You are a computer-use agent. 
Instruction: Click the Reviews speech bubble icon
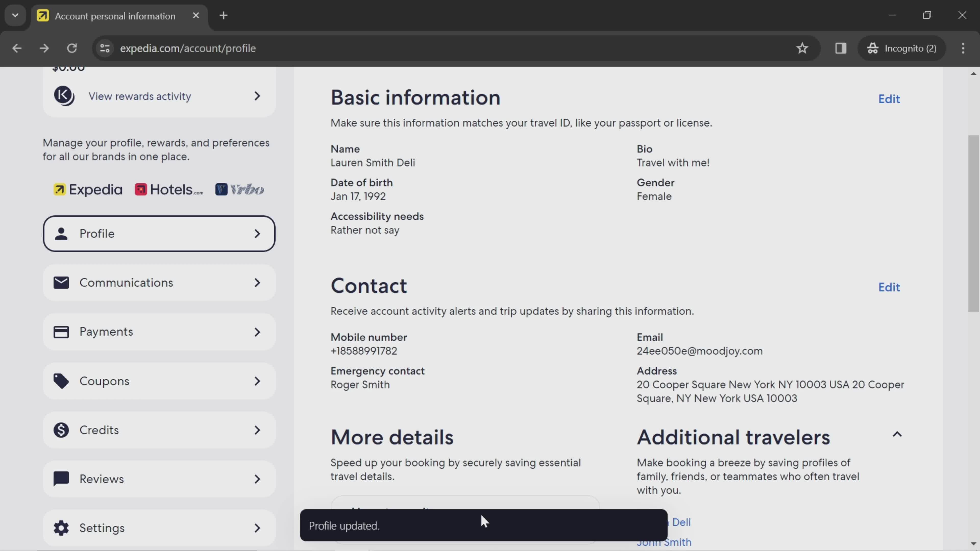pos(61,479)
